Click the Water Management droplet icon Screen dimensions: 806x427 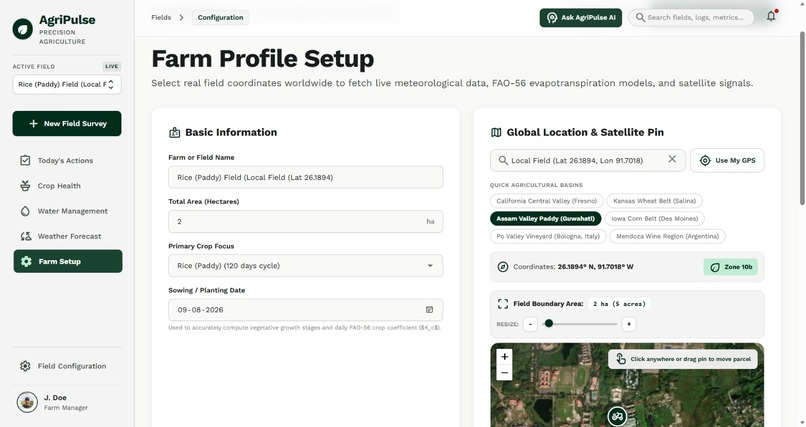coord(25,211)
